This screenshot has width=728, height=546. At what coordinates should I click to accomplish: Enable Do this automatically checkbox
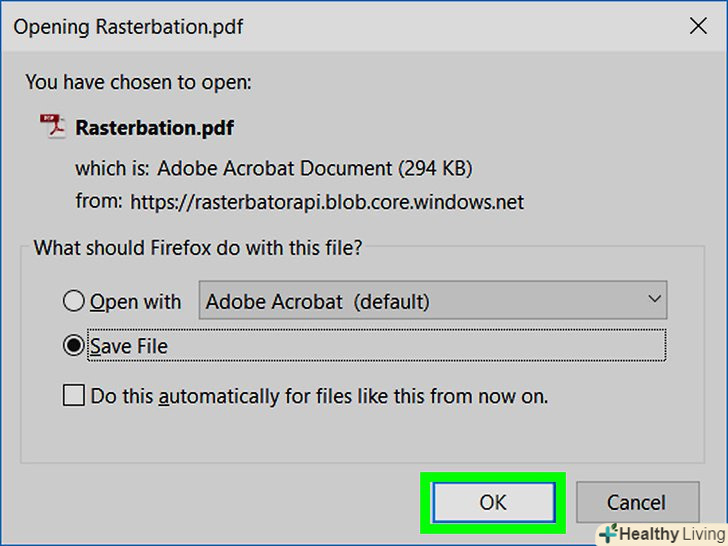[x=74, y=396]
